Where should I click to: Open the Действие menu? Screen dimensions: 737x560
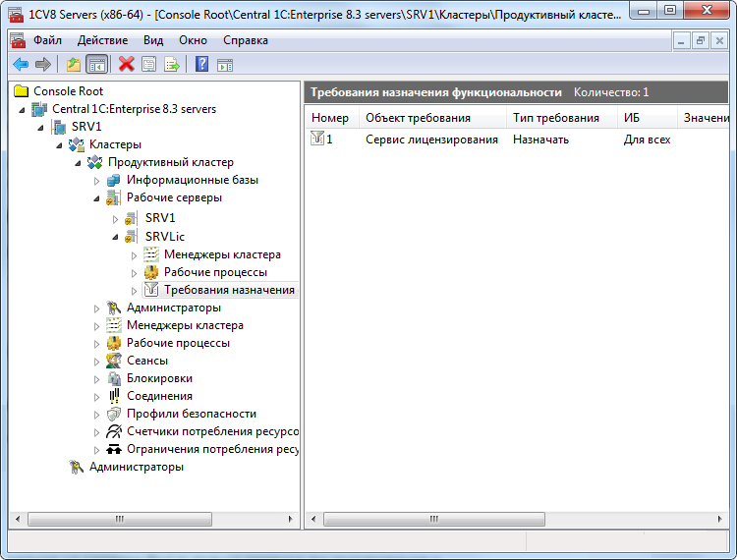click(x=102, y=40)
